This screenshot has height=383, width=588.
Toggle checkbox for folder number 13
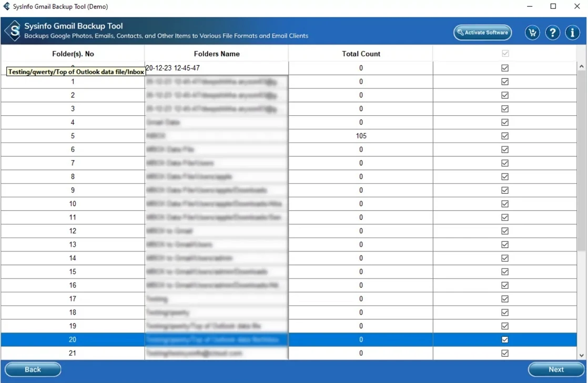tap(505, 244)
